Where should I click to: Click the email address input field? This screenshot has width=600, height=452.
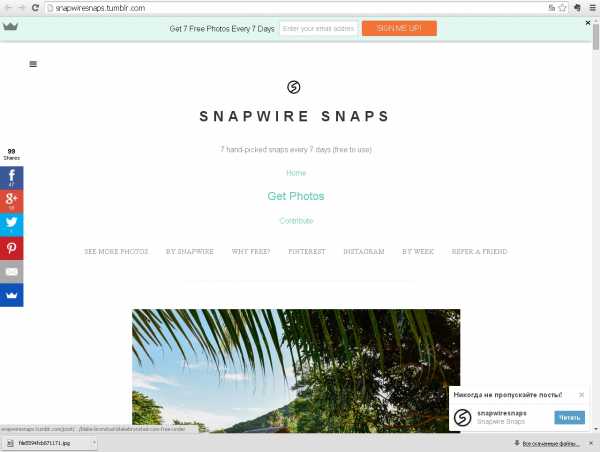click(x=318, y=29)
